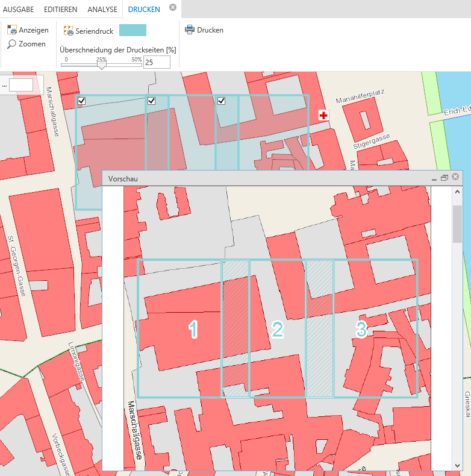Click the turquoise Seriendruck color swatch

(x=133, y=31)
